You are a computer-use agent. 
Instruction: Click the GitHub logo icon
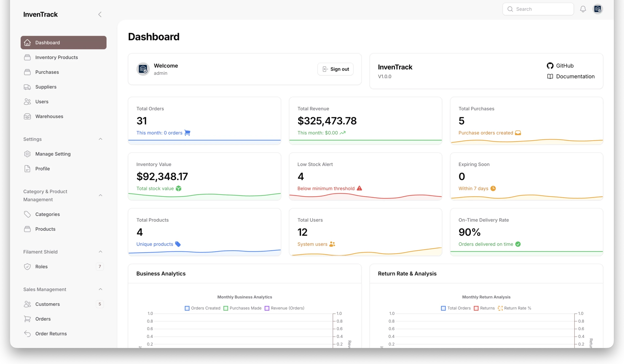[x=550, y=66]
